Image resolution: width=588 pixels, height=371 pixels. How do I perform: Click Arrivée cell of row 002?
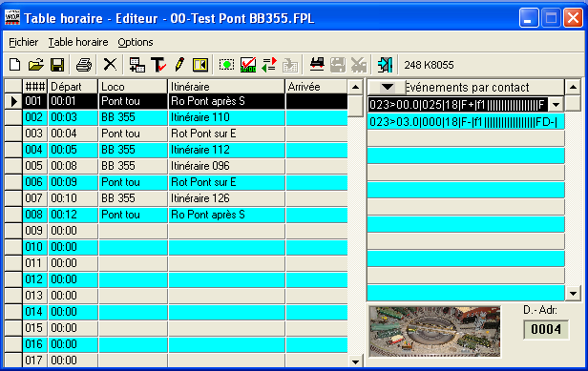coord(317,117)
